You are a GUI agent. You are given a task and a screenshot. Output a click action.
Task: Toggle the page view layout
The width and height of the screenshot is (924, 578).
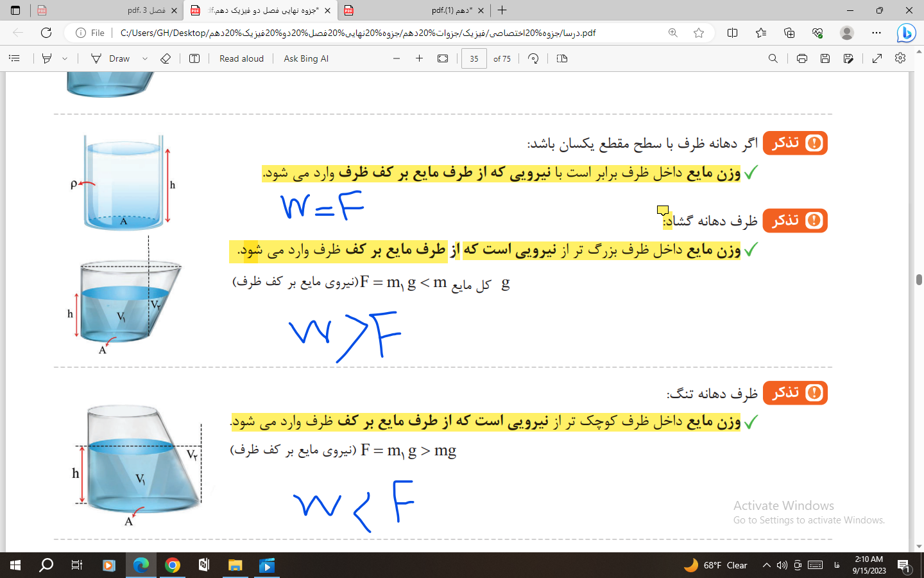[x=562, y=58]
